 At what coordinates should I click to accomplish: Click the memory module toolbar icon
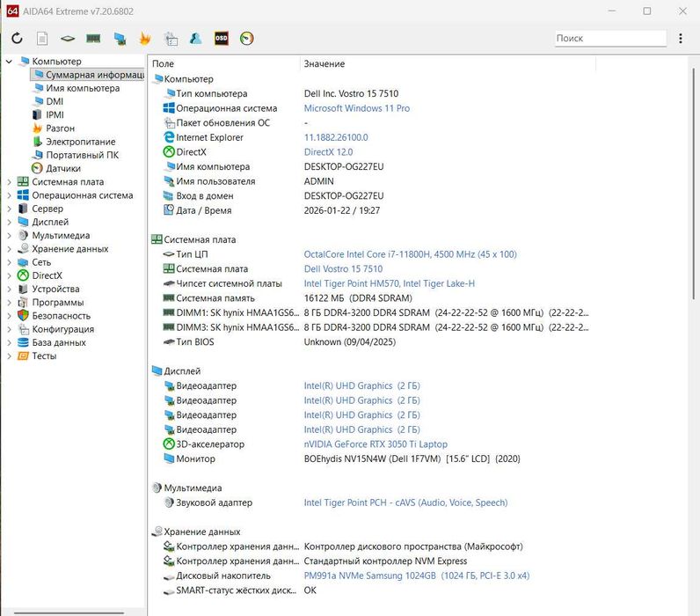point(93,39)
